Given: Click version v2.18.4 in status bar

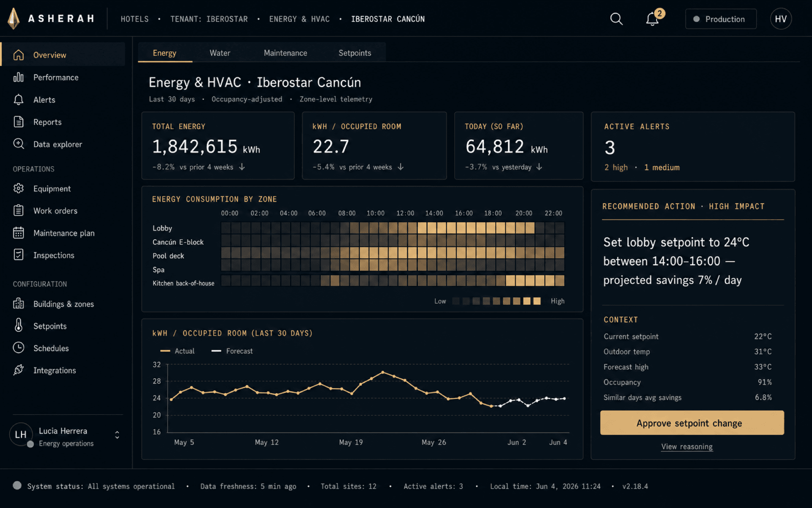Looking at the screenshot, I should tap(635, 486).
